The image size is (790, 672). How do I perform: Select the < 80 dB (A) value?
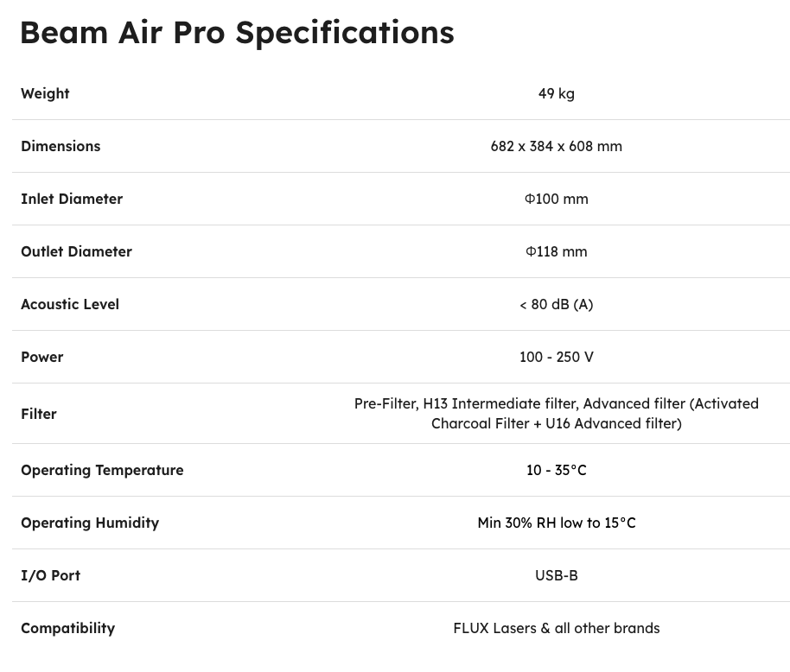[x=556, y=304]
